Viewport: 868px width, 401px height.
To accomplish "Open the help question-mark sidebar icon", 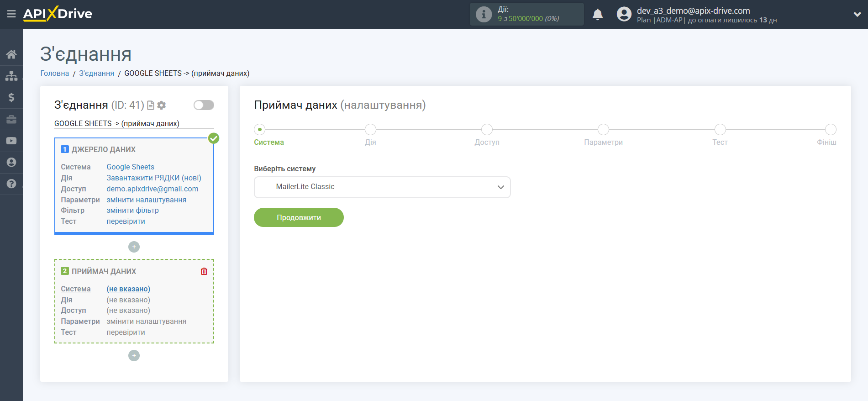I will click(x=11, y=184).
